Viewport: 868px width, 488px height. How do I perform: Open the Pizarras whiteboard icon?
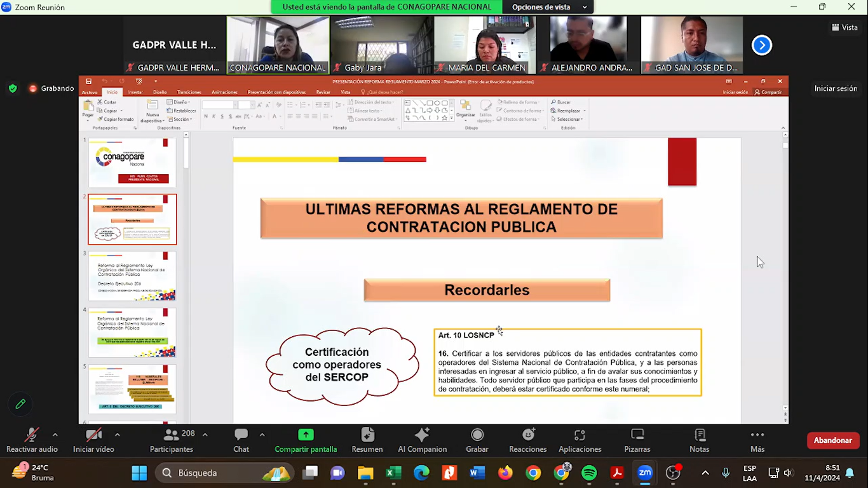637,435
